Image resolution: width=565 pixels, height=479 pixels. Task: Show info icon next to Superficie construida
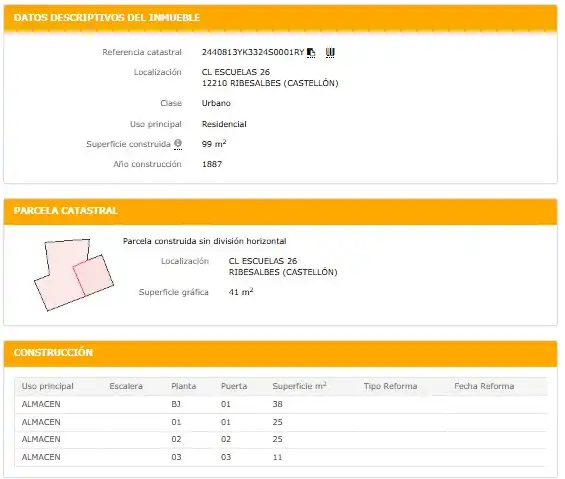(178, 143)
